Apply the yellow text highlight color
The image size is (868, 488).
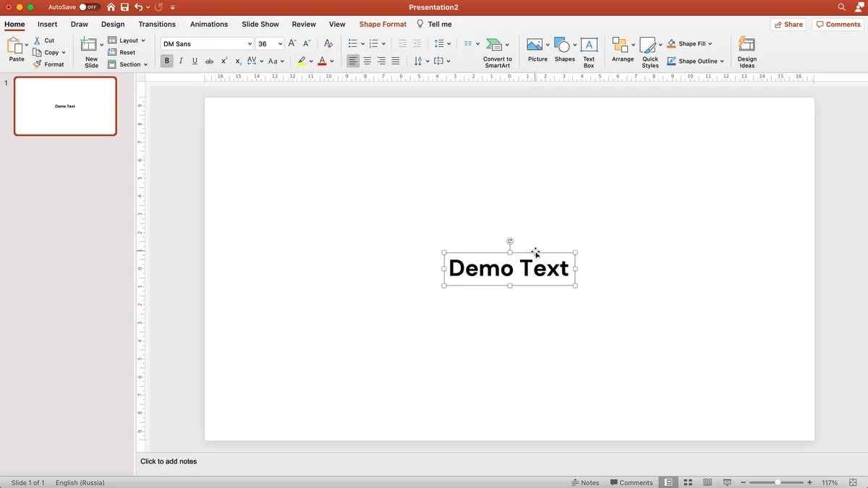(x=302, y=61)
